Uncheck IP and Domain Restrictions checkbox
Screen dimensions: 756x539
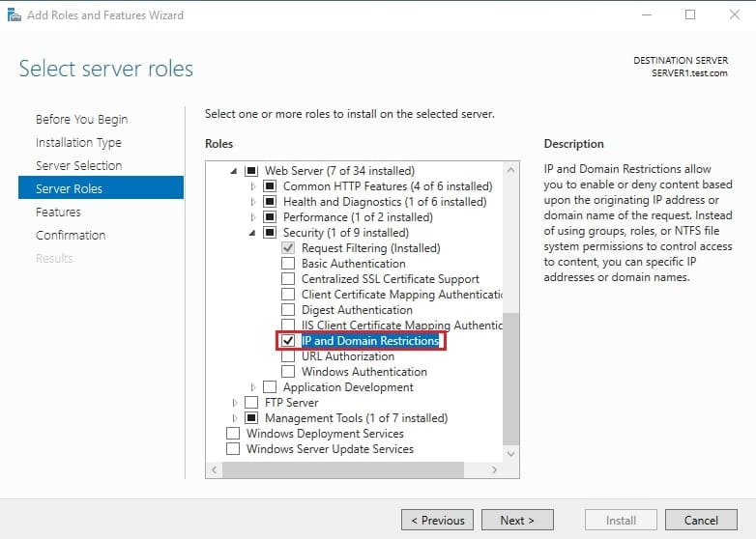coord(288,341)
